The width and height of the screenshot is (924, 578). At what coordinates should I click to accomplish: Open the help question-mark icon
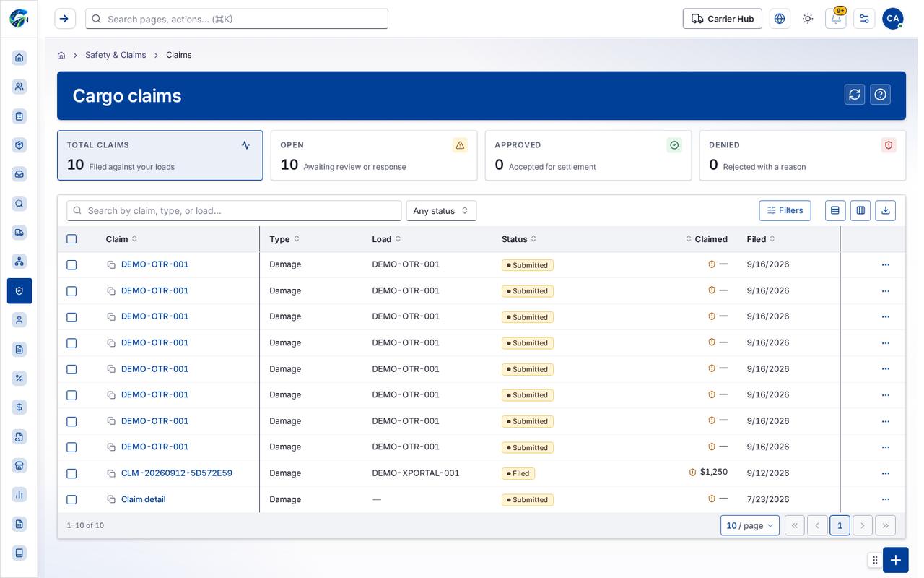(881, 95)
